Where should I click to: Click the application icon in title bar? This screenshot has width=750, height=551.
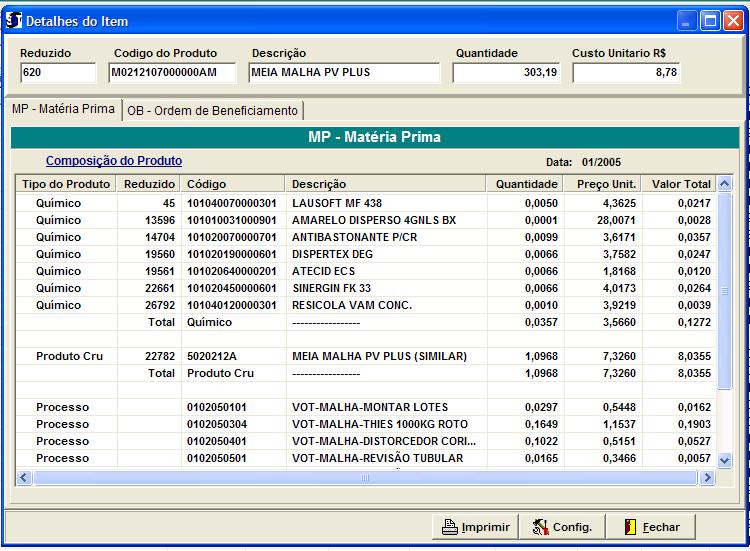14,20
